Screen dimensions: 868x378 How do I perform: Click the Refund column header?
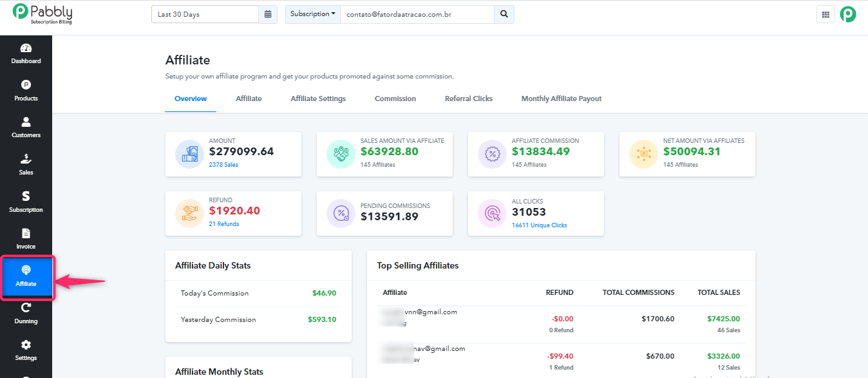tap(560, 292)
